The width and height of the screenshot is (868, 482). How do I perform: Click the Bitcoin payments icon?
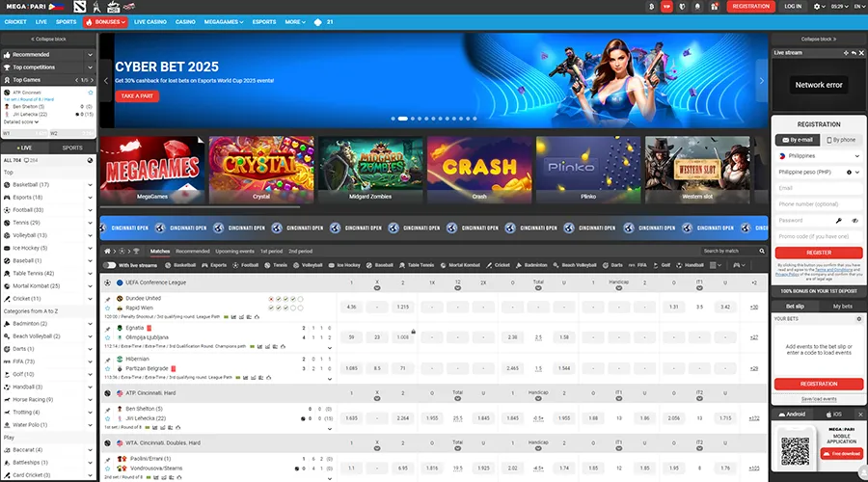[652, 7]
